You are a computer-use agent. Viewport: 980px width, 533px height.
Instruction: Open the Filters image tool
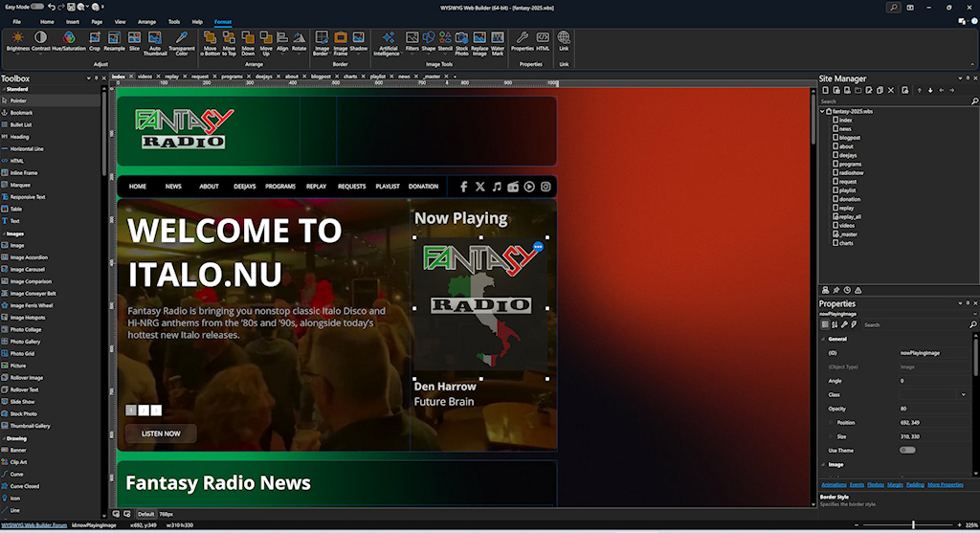click(412, 41)
